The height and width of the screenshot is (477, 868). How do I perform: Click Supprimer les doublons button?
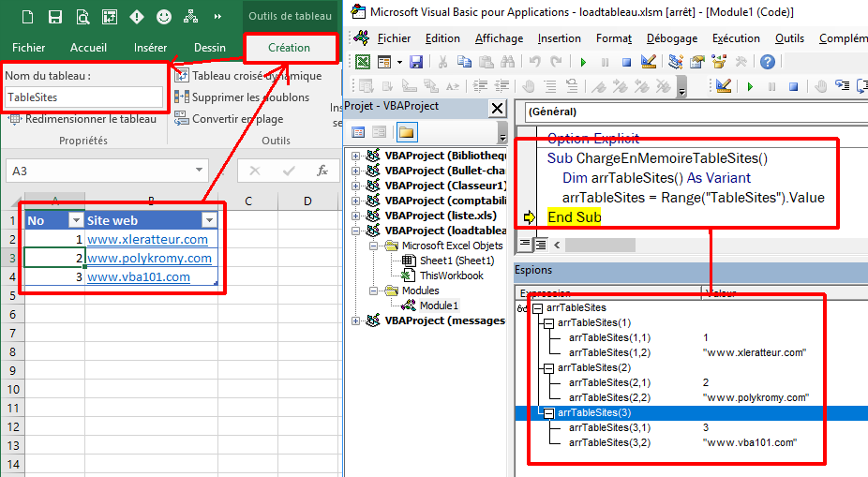pyautogui.click(x=242, y=97)
